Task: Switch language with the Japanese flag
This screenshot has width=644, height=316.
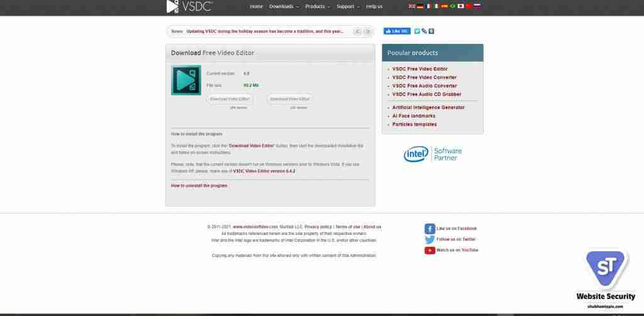Action: [461, 6]
